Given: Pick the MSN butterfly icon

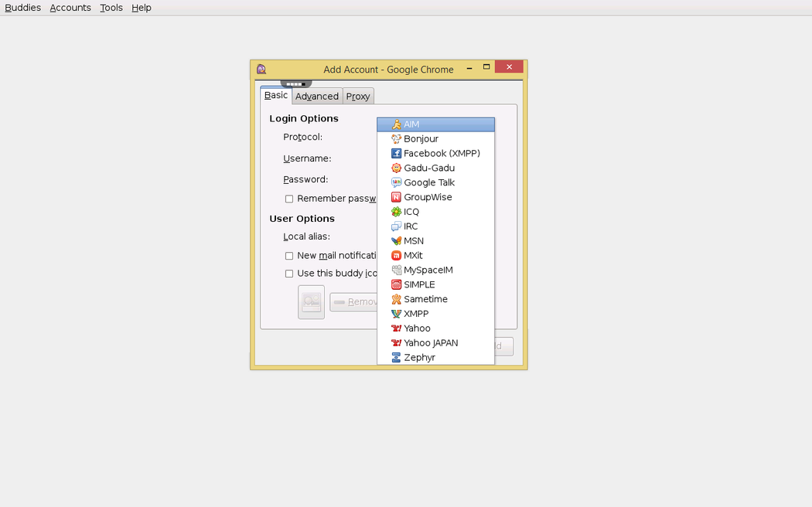Looking at the screenshot, I should [x=396, y=241].
